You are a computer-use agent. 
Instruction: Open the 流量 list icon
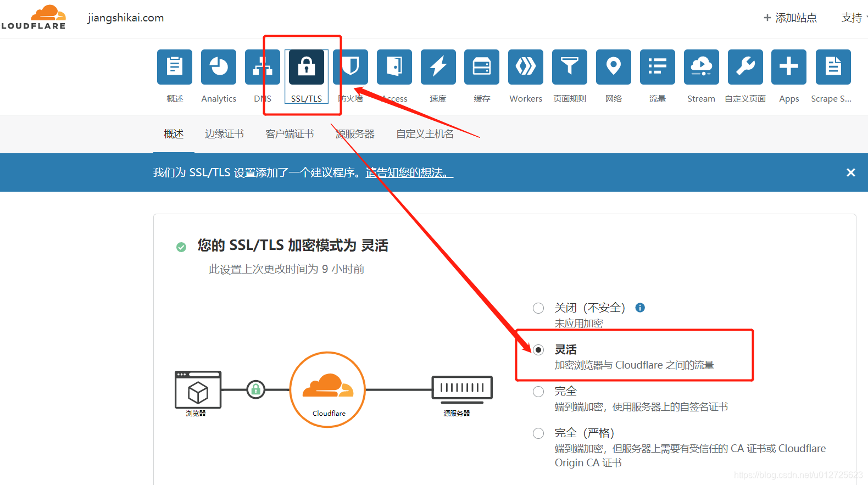[x=658, y=67]
